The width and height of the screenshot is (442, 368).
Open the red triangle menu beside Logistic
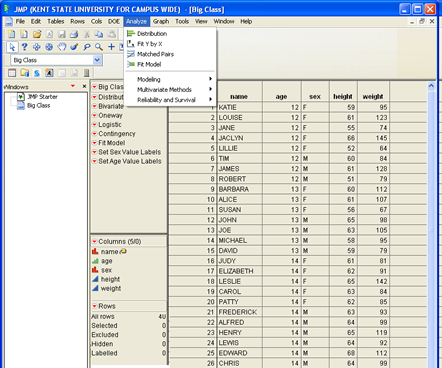(94, 125)
